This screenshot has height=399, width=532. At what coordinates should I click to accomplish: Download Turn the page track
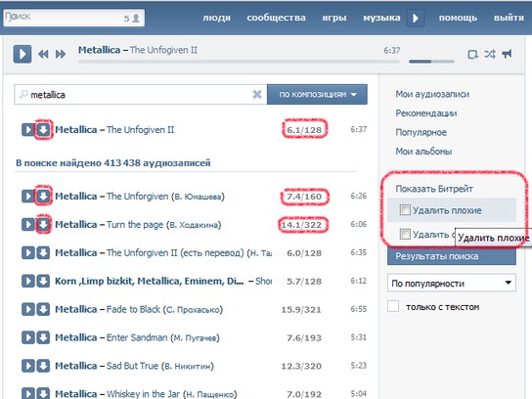[43, 224]
